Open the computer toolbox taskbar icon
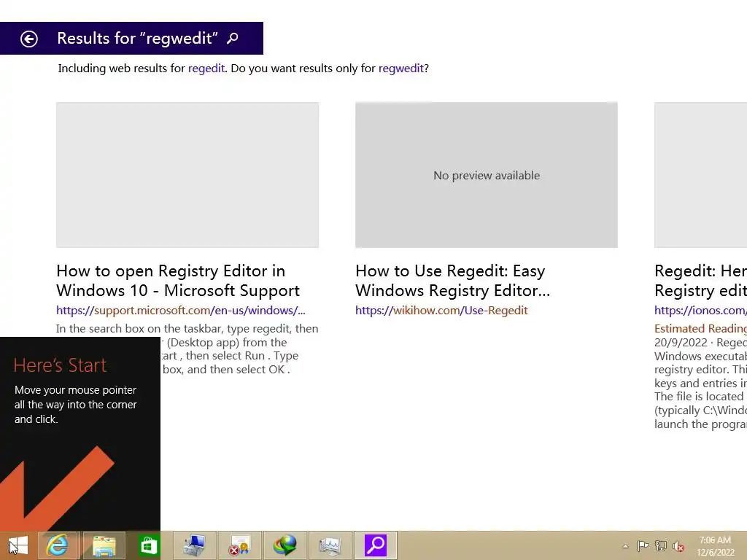Screen dimensions: 747x560 194,545
